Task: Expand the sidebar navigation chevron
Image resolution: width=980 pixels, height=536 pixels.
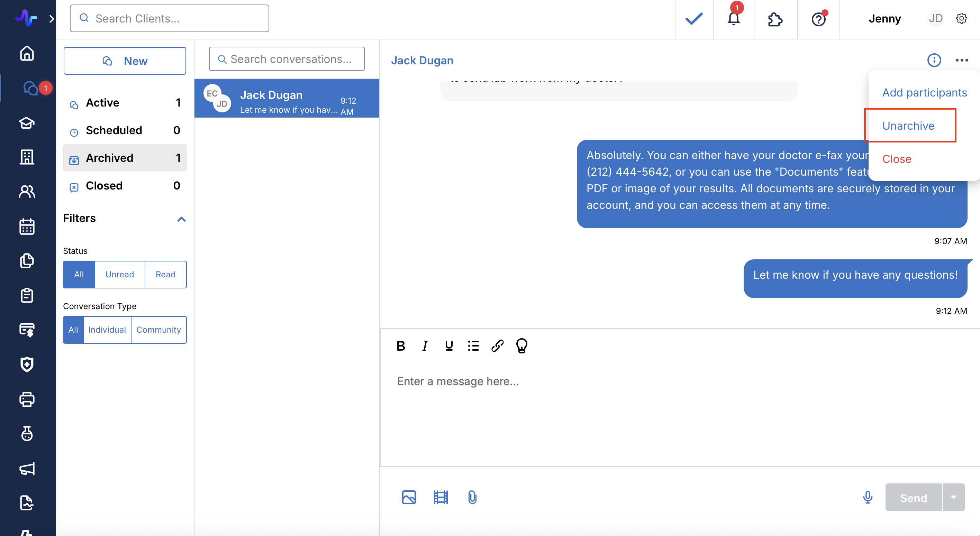Action: (x=52, y=19)
